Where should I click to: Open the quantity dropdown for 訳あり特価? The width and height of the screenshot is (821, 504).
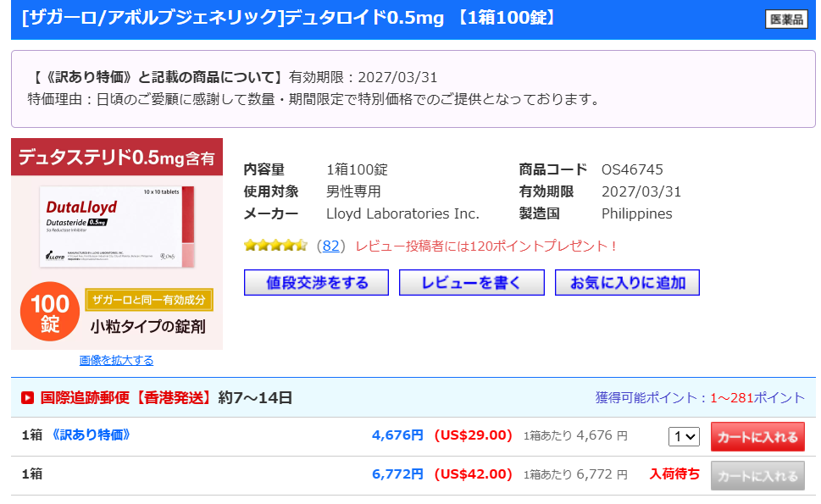click(684, 436)
